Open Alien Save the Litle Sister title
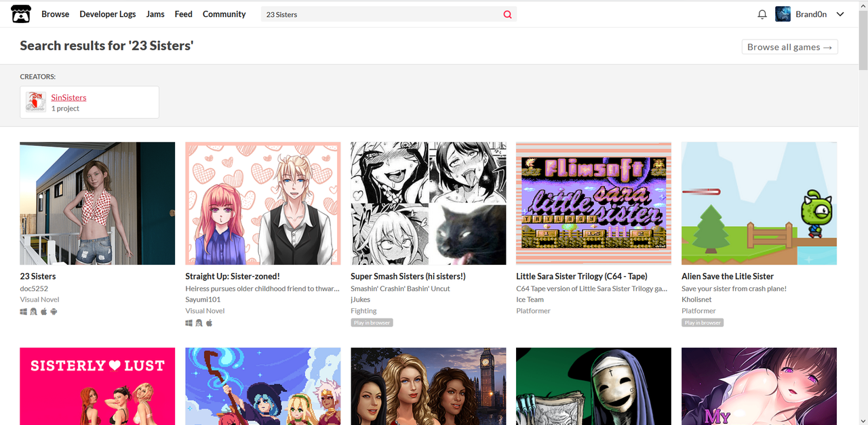 pyautogui.click(x=728, y=276)
